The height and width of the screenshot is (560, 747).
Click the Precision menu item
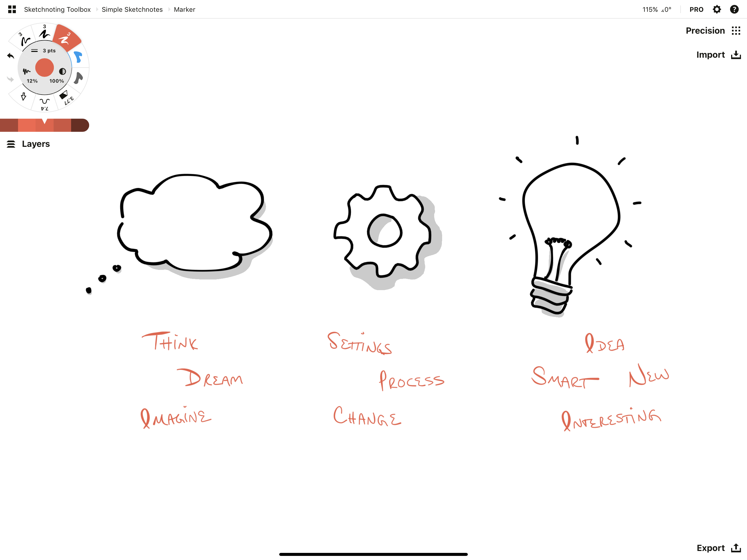[705, 30]
